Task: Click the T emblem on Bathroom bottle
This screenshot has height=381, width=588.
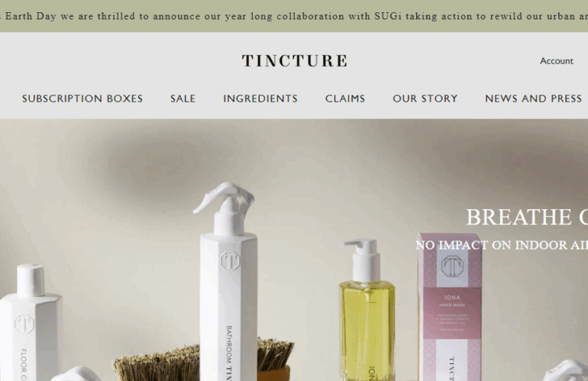Action: point(230,260)
